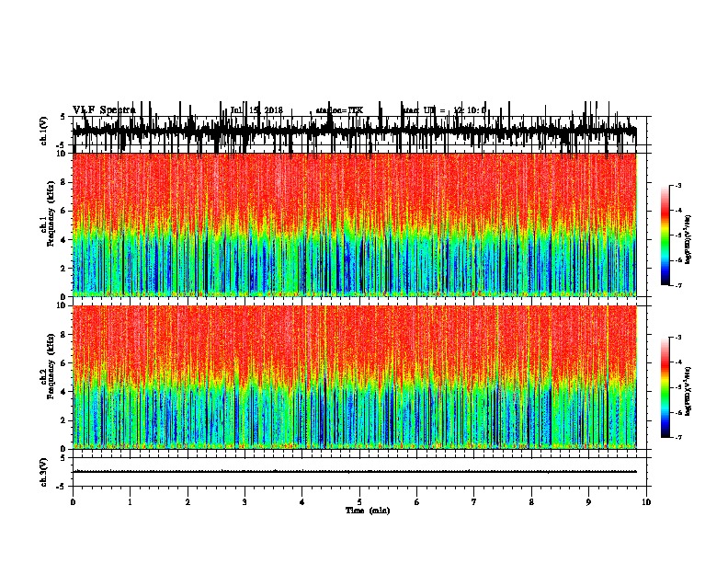Click the lower colorbar log(PSD) unit label
Viewport: 728px width, 563px height.
[x=688, y=392]
